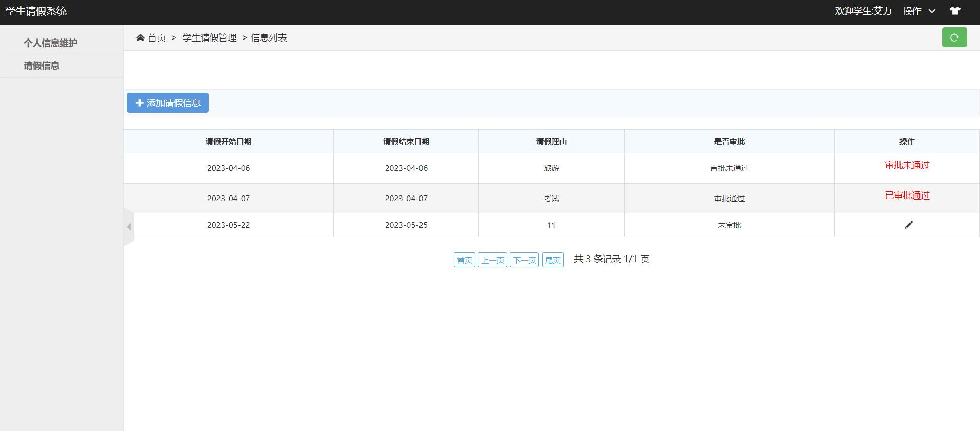
Task: Click the 审批通过 cell in 是否审批 column
Action: (729, 199)
